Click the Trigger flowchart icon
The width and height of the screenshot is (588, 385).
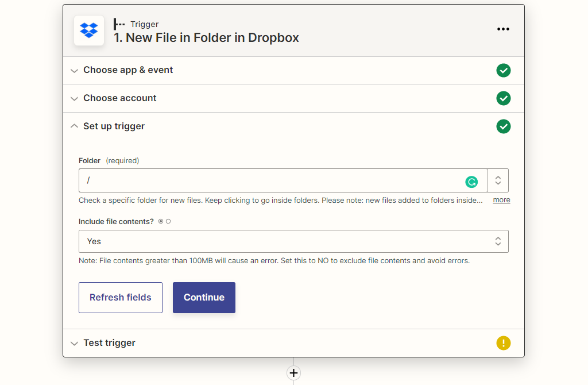coord(119,24)
